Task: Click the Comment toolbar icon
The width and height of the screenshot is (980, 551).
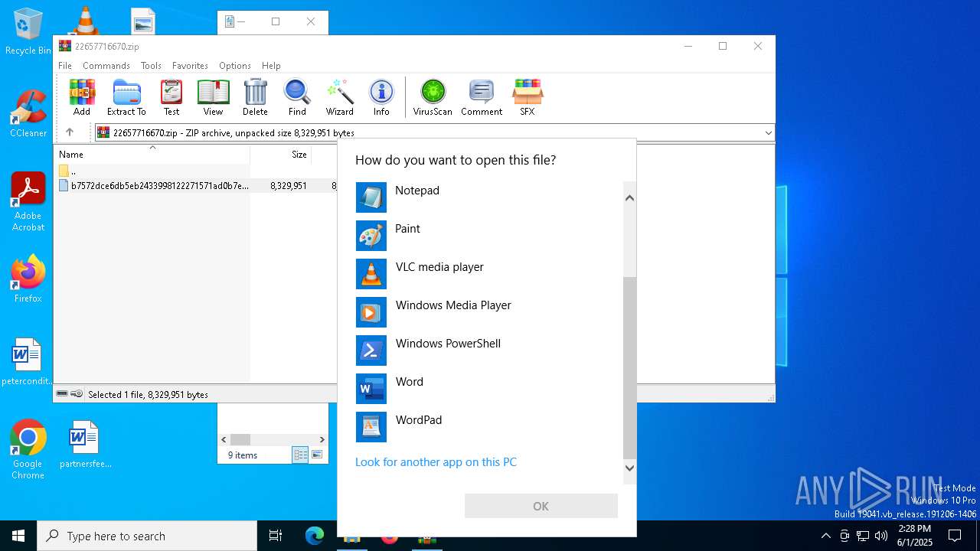Action: pos(482,97)
